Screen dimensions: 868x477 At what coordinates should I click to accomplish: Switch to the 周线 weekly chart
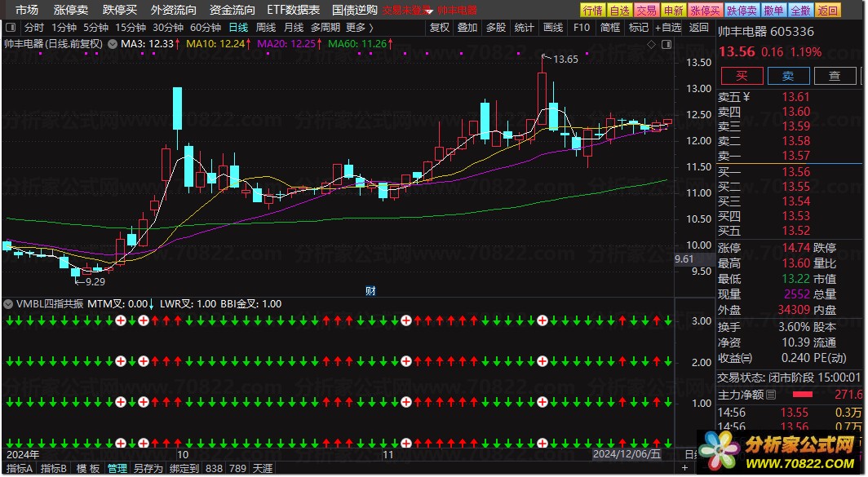click(x=266, y=27)
